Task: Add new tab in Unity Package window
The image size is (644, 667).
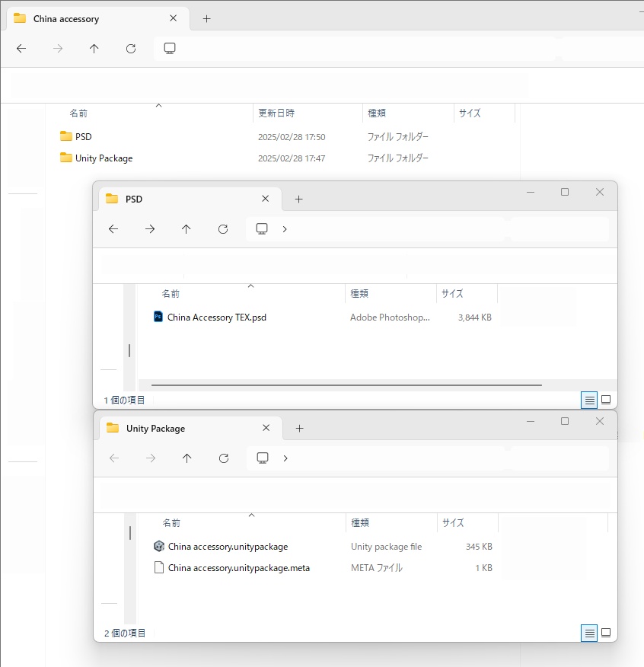Action: click(x=300, y=429)
